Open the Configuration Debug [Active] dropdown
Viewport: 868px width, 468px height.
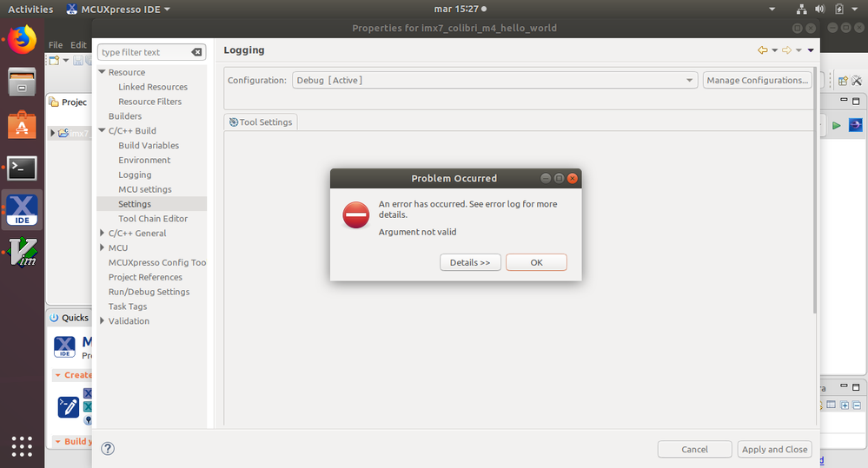(x=494, y=80)
